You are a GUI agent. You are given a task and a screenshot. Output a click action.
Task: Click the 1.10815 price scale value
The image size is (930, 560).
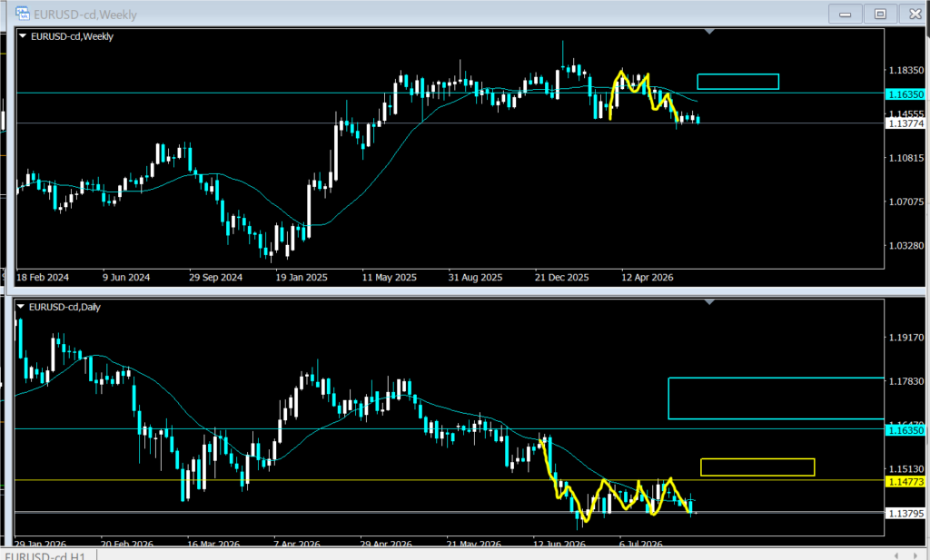[x=905, y=158]
